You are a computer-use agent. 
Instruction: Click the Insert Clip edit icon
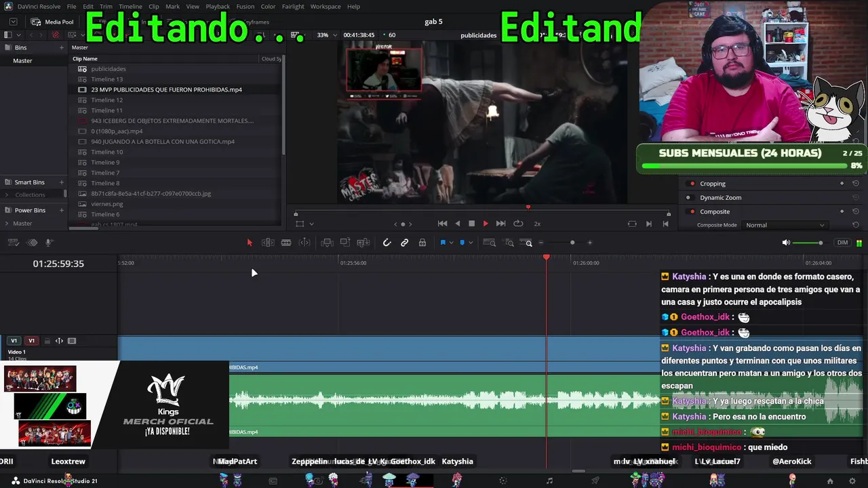coord(327,243)
